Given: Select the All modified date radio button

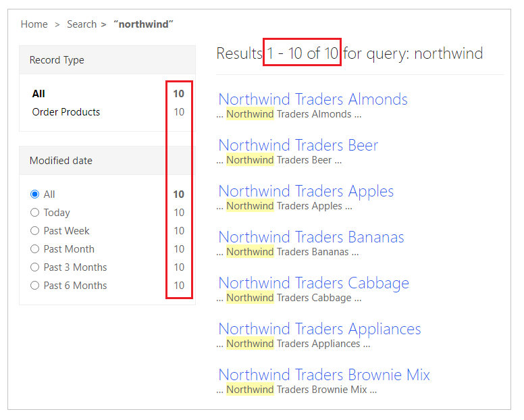Looking at the screenshot, I should point(35,194).
